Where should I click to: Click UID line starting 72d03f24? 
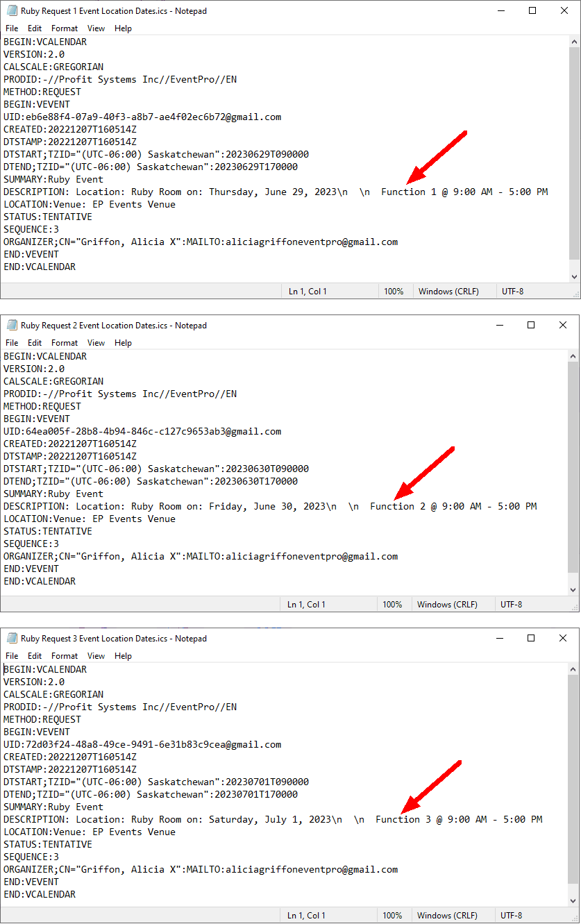click(x=142, y=745)
